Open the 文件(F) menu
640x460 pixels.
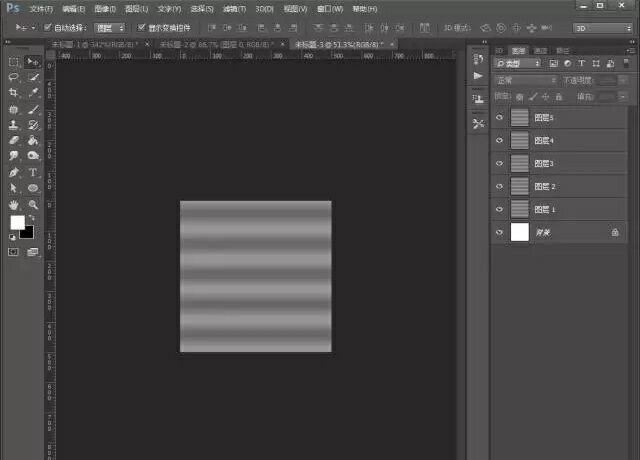tap(41, 8)
